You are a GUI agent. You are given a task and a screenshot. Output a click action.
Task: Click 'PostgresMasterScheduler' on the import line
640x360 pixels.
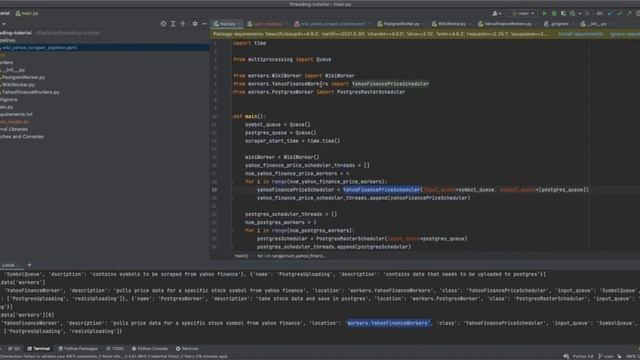(371, 92)
